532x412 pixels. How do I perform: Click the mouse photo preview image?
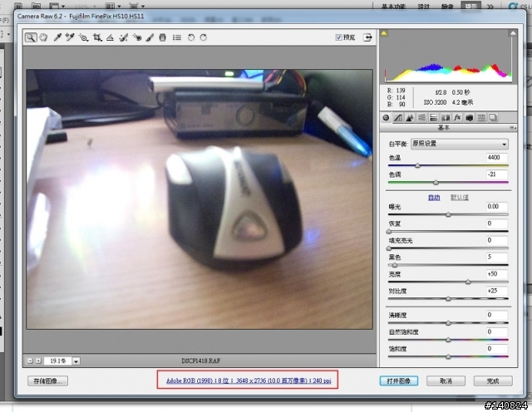pos(199,199)
